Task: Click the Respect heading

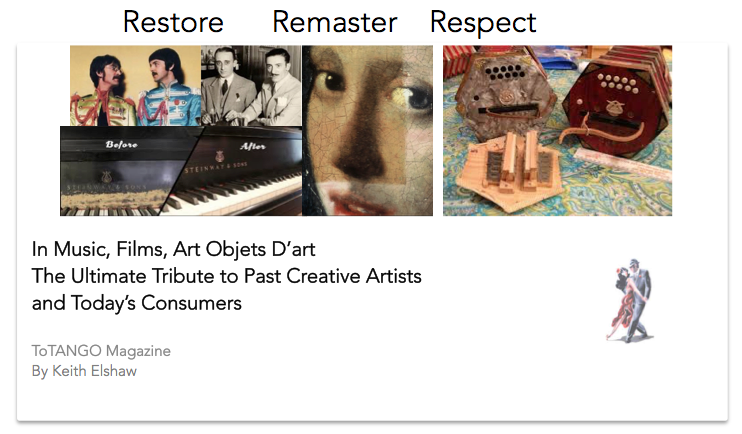Action: point(483,22)
